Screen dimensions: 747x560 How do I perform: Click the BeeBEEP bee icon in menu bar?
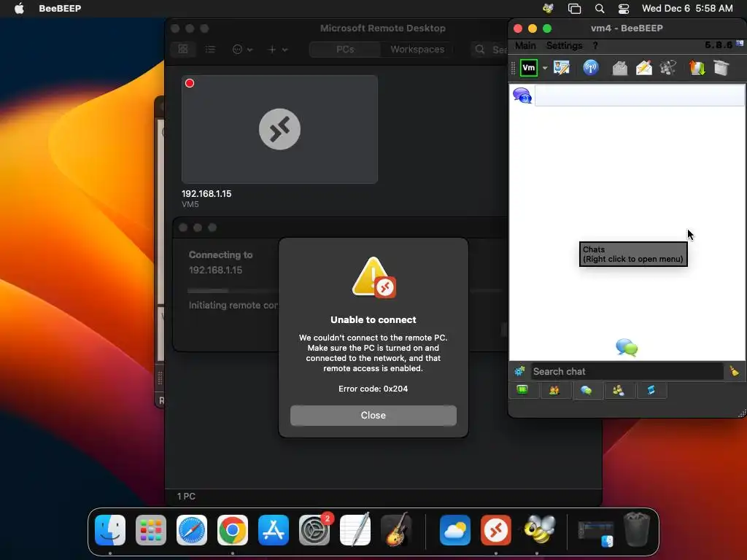pyautogui.click(x=548, y=8)
